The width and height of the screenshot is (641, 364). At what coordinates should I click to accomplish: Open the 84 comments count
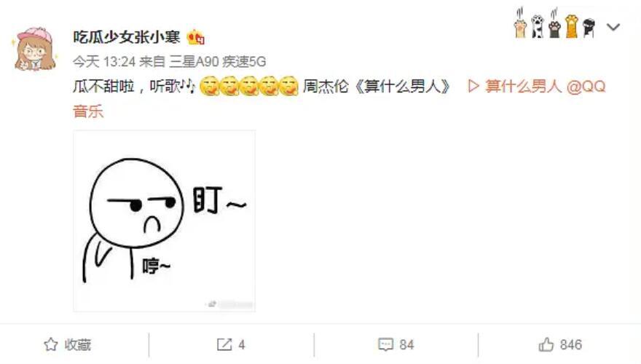[x=406, y=345]
